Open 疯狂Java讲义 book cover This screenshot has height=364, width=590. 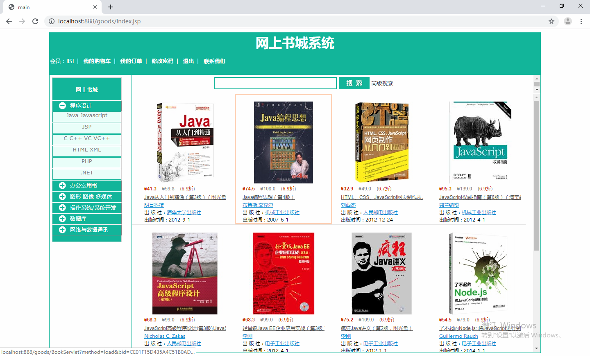click(382, 274)
